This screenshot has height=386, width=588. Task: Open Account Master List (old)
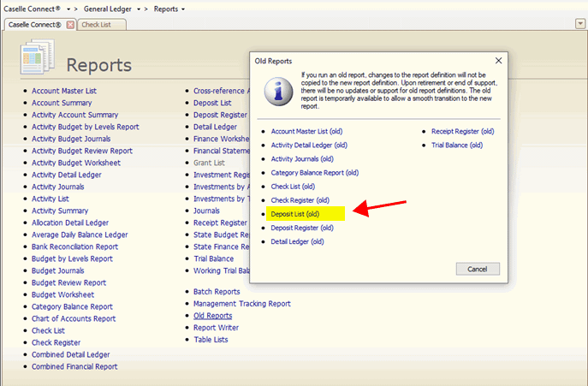(x=306, y=132)
